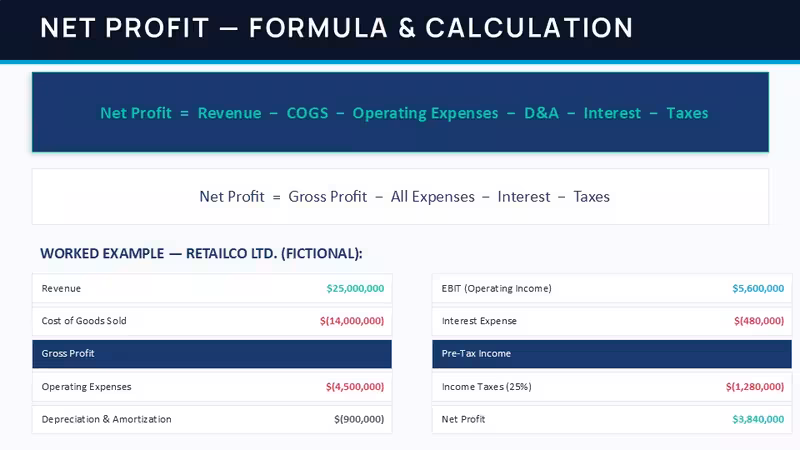Click the Interest Expense row
800x450 pixels.
tap(612, 321)
